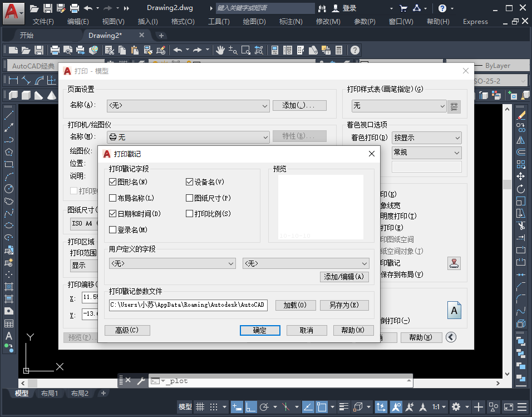Enable the 布局名称 checkbox

[x=113, y=198]
